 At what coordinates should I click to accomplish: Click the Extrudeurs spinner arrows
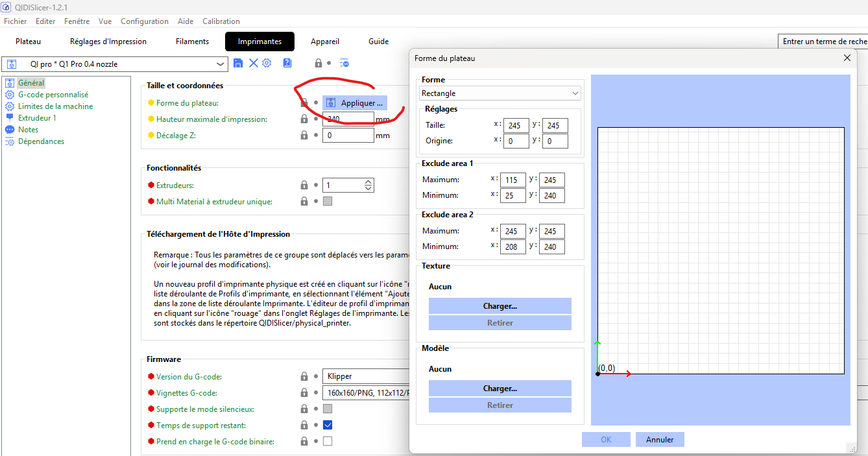(x=368, y=186)
